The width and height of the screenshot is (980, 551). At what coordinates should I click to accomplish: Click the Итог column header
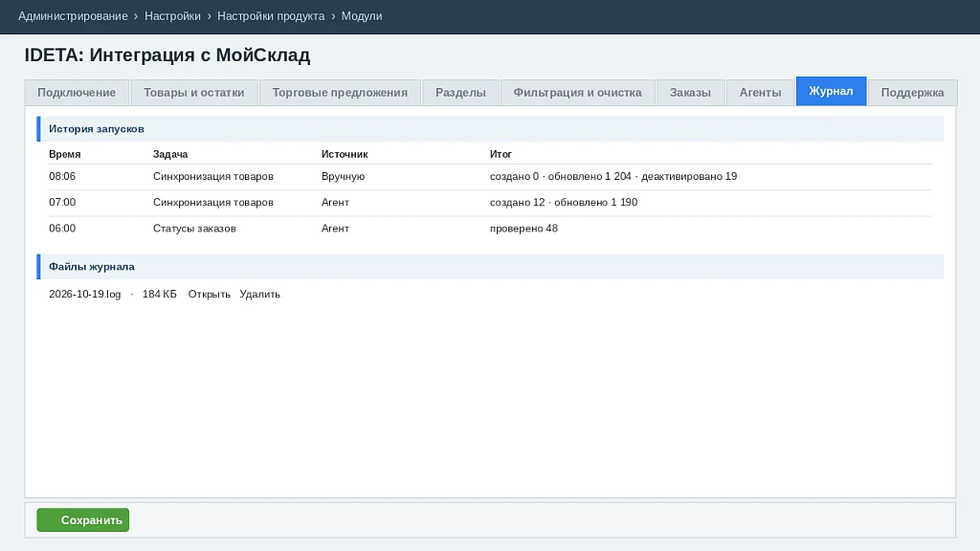[501, 154]
